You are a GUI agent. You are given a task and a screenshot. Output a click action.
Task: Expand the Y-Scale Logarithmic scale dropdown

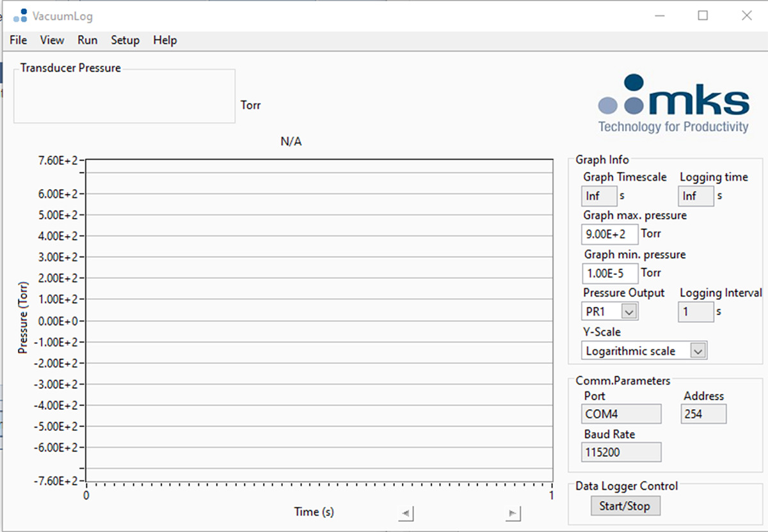pos(698,351)
